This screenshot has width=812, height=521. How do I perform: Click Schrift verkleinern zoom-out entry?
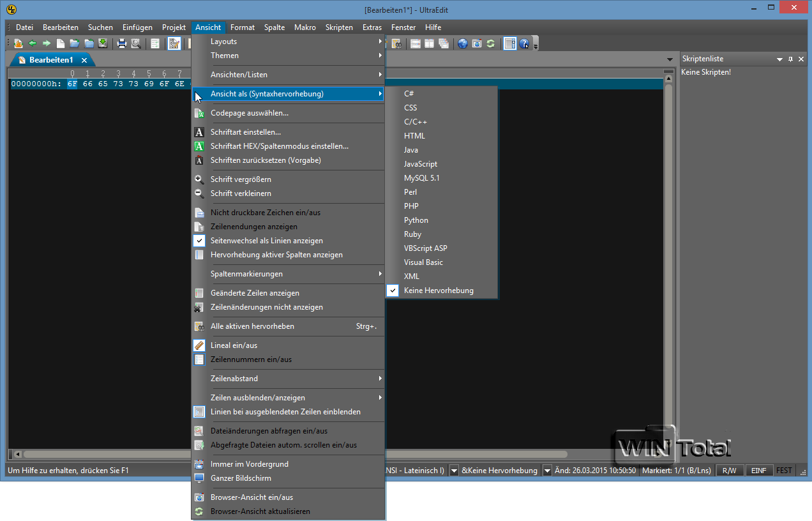[289, 193]
